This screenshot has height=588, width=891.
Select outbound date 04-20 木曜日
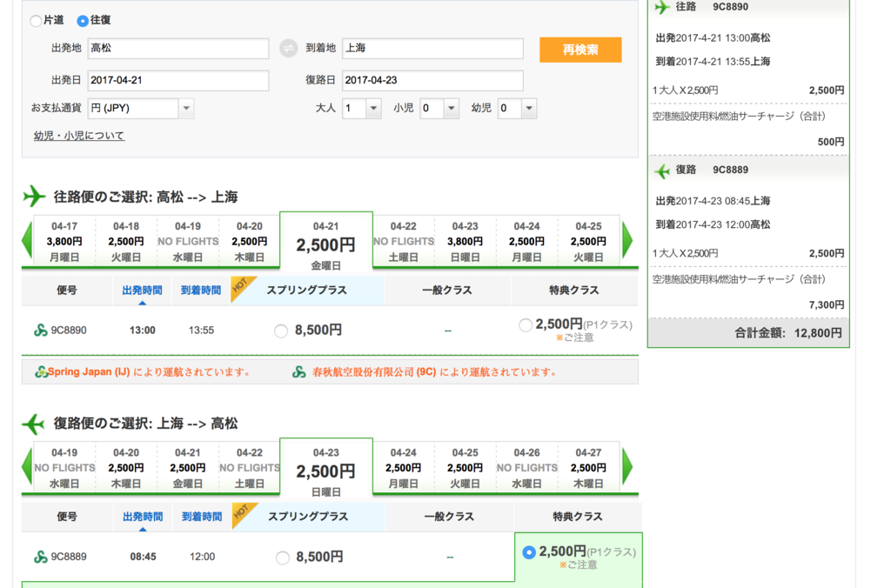(250, 242)
